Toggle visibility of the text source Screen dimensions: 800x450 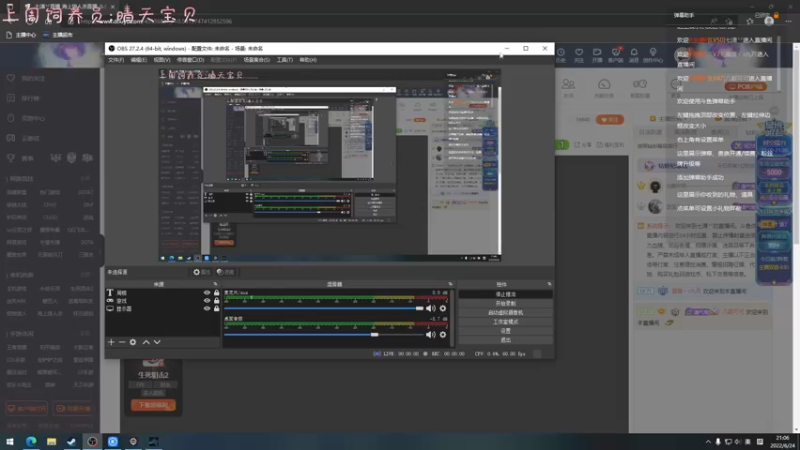[207, 293]
